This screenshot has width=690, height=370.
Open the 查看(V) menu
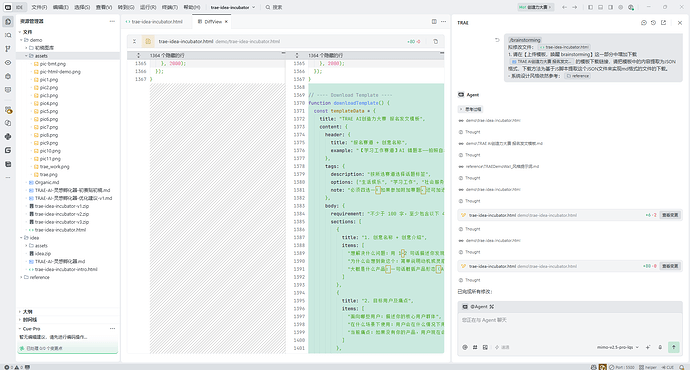[104, 7]
